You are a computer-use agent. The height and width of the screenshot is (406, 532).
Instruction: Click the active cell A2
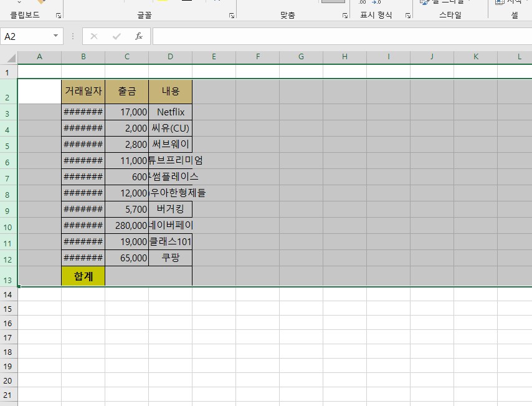click(40, 92)
